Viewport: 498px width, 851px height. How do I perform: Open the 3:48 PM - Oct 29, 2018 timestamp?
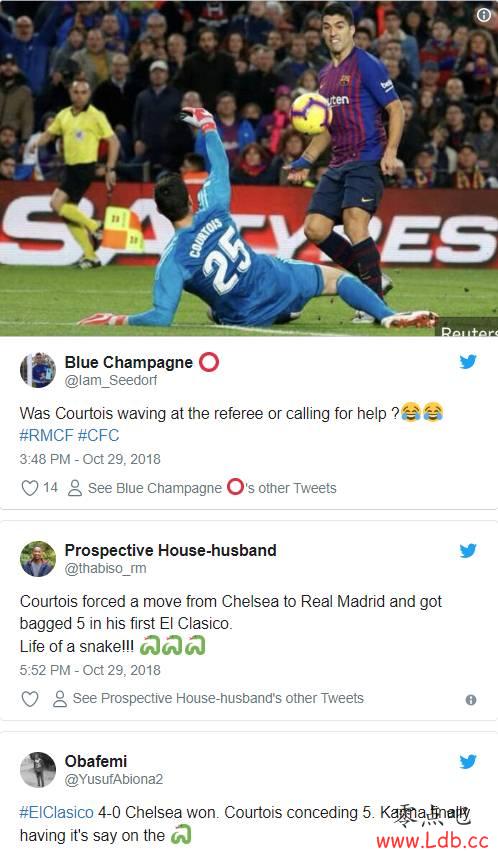click(x=90, y=459)
